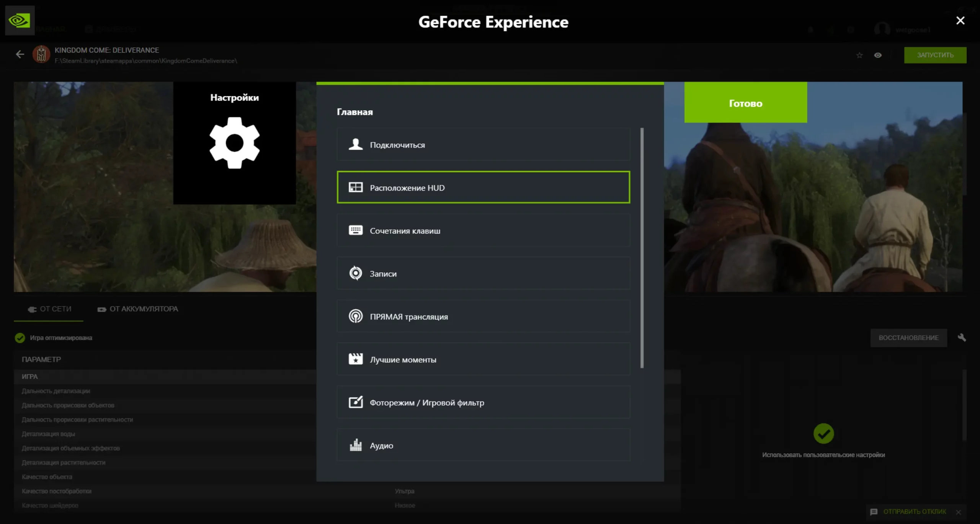Click the feedback speech bubble icon
Image resolution: width=980 pixels, height=524 pixels.
tap(874, 512)
